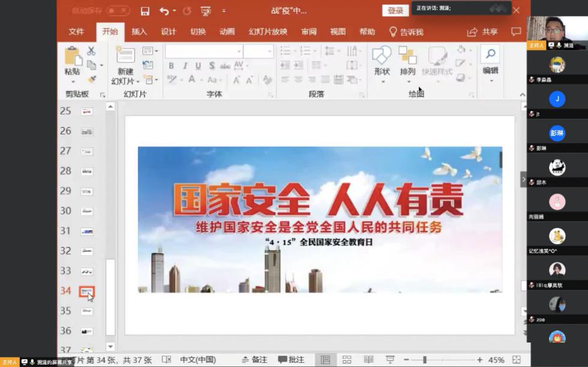Click the Distributed alignment icon
The height and width of the screenshot is (367, 588).
[338, 80]
